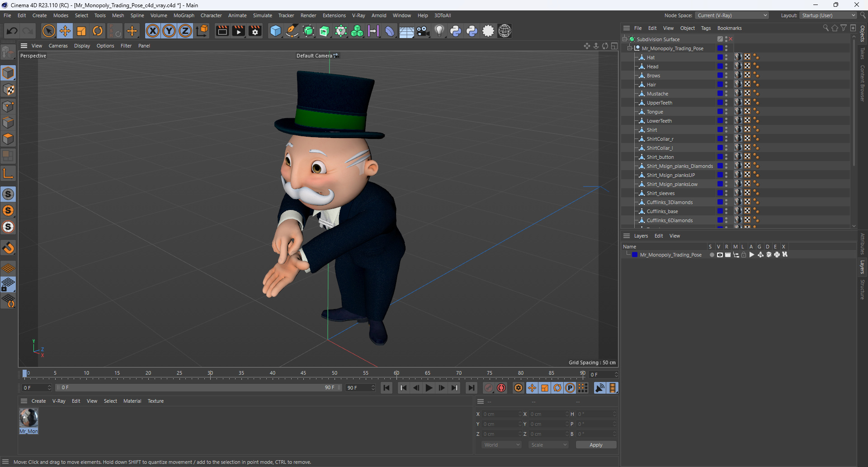Toggle Z axis lock
The image size is (868, 467).
click(x=185, y=31)
